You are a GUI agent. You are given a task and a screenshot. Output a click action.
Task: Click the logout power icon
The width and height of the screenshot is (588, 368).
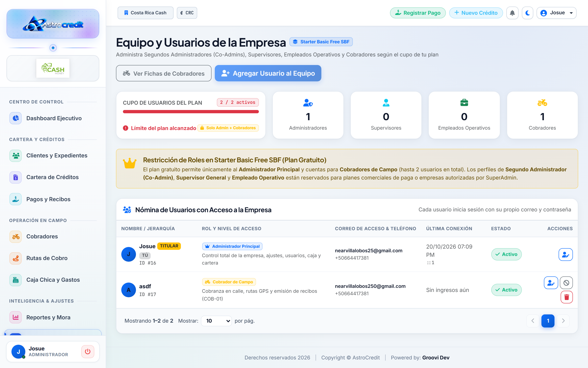click(x=88, y=351)
